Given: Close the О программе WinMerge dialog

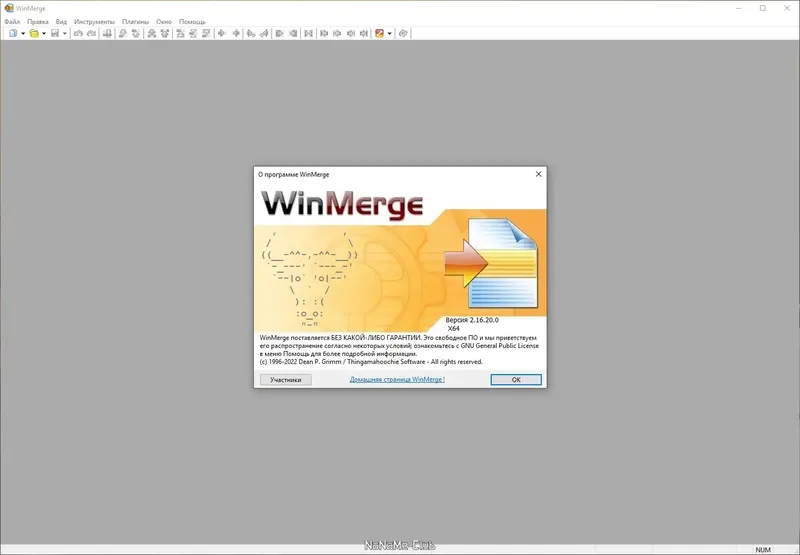Looking at the screenshot, I should (538, 174).
